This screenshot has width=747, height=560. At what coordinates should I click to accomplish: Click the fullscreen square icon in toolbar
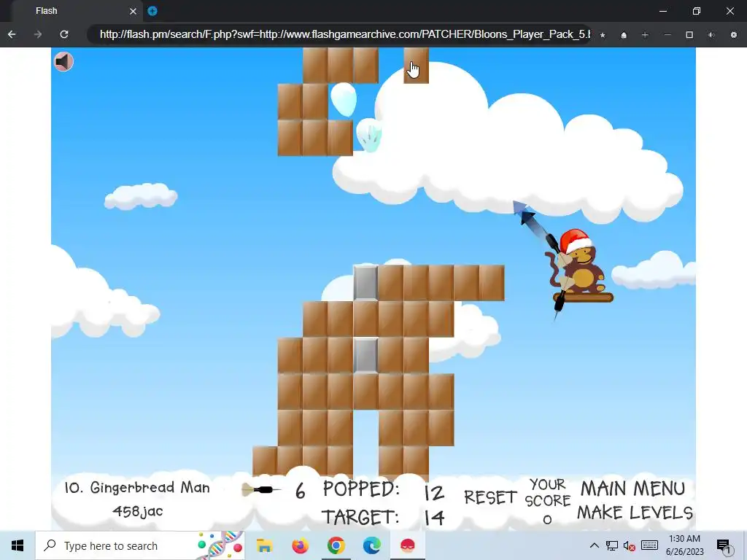pyautogui.click(x=689, y=35)
